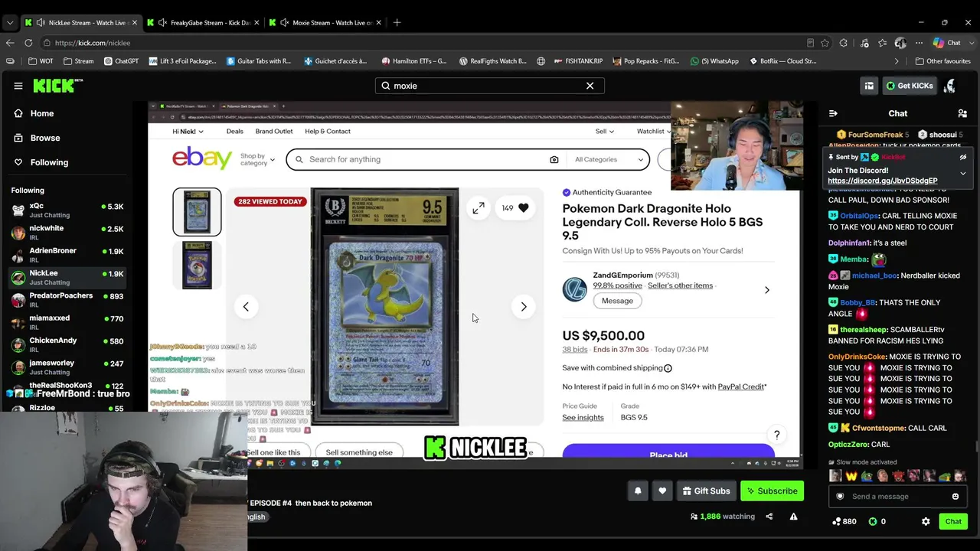Open the Kick store icon beside Get KICKs
Image resolution: width=980 pixels, height=551 pixels.
(869, 86)
